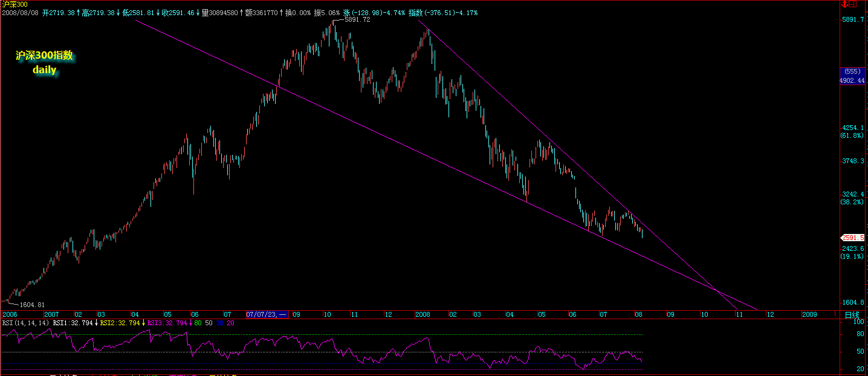Click the blue 30 level in the RSI header
This screenshot has height=376, width=868.
coord(221,323)
